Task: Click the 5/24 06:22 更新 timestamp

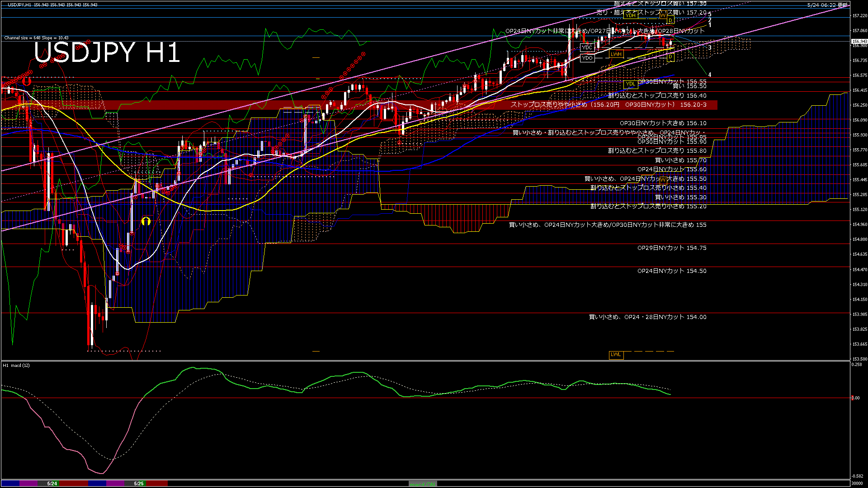Action: [x=827, y=5]
